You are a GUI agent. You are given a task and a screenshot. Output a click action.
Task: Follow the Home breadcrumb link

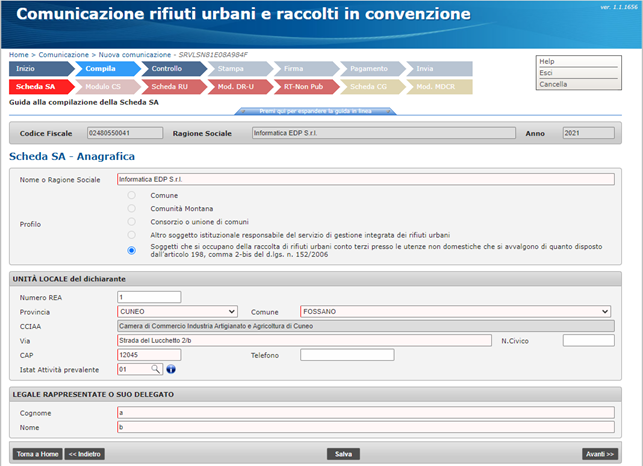[x=18, y=54]
